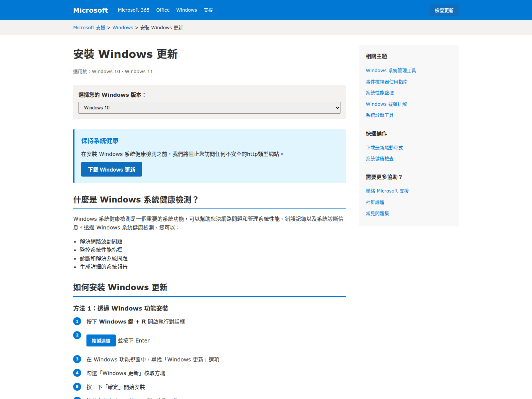Click the 相關主題 sidebar heading

pos(376,56)
